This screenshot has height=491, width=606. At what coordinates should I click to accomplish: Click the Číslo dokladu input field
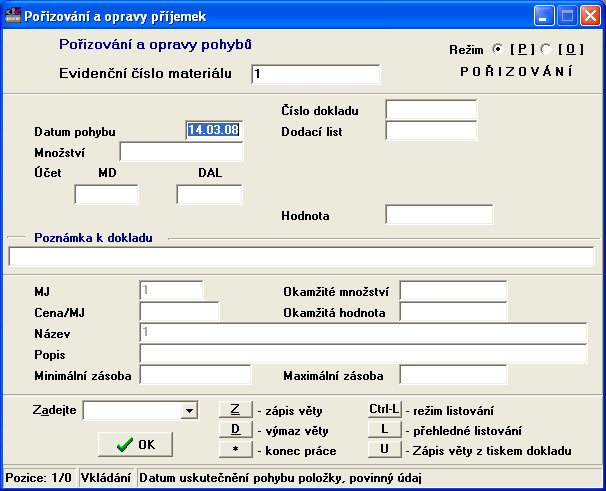click(431, 110)
